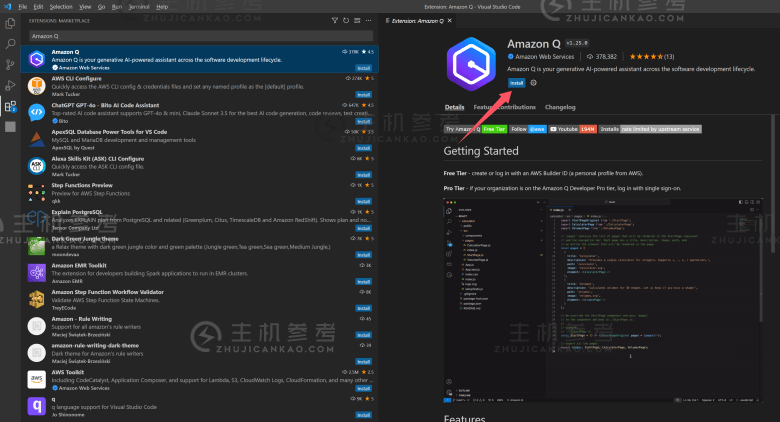
Task: Click the Dark Green Jungle theme icon
Action: point(37,246)
